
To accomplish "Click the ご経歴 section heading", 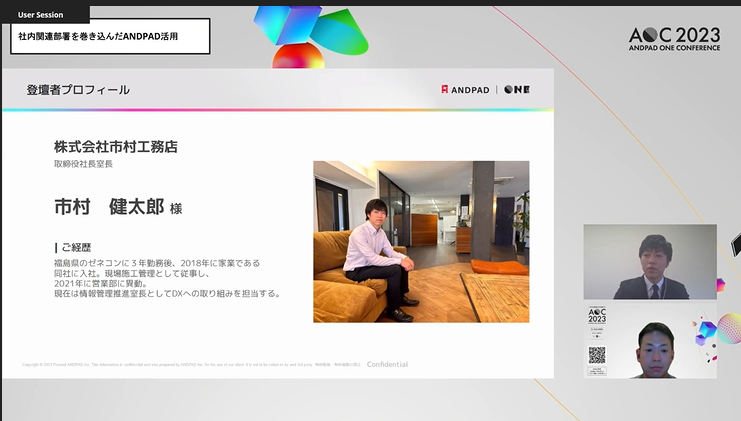I will pyautogui.click(x=76, y=248).
